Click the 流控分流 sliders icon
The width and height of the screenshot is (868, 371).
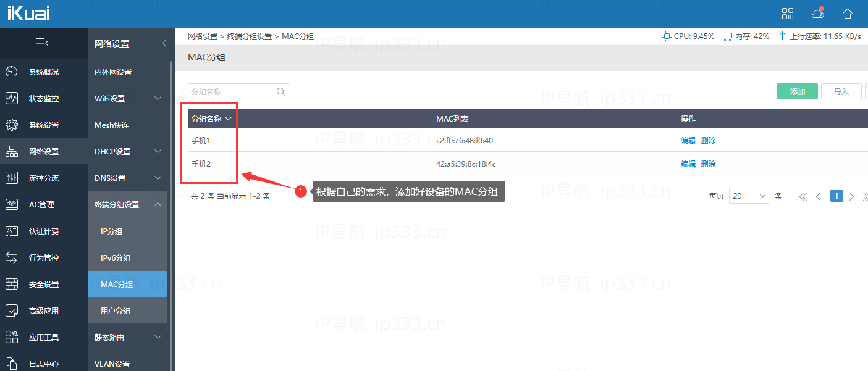point(12,178)
